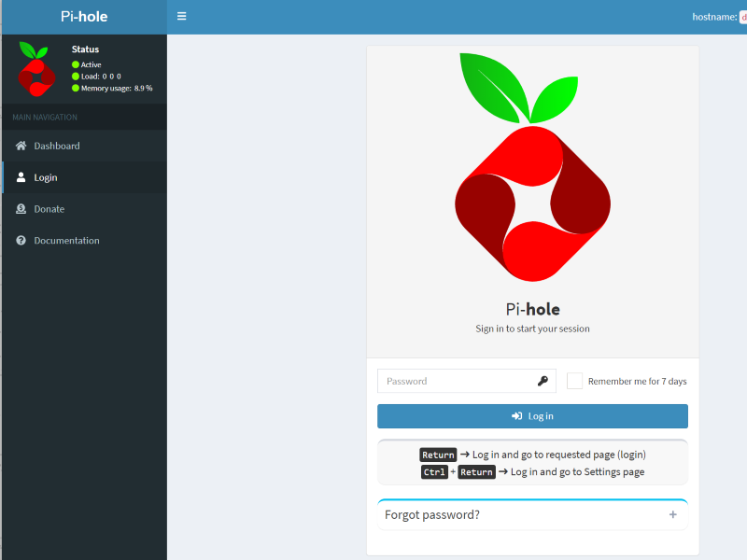
Task: Click the Donate icon in sidebar
Action: coord(21,208)
